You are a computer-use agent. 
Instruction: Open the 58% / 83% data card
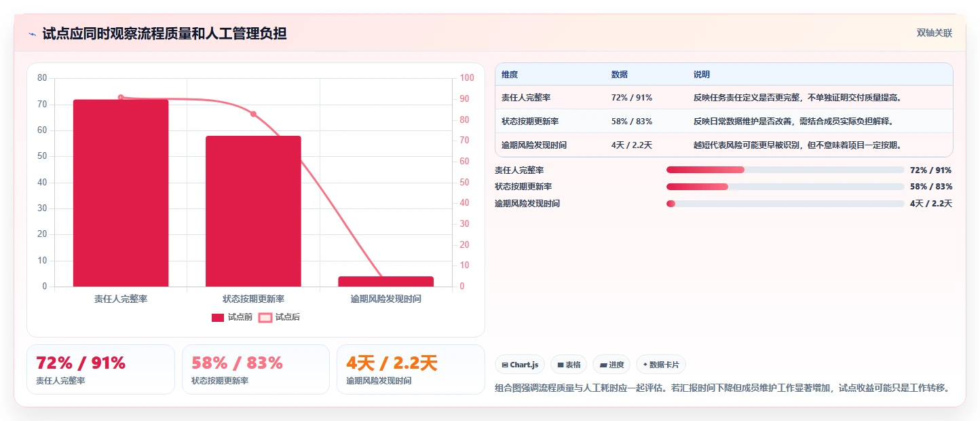256,369
